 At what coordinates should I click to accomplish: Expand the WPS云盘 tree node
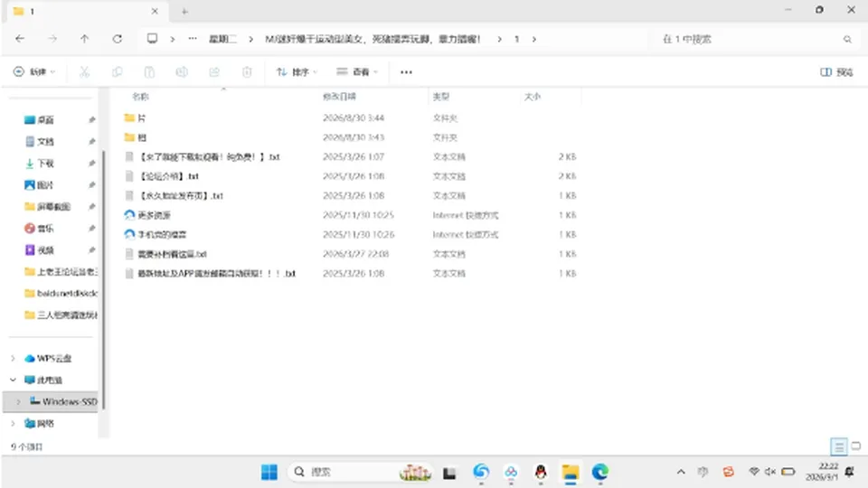coord(13,359)
